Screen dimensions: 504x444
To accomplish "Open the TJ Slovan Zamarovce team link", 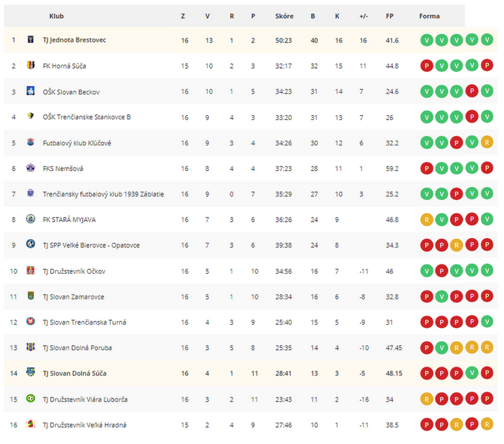I will [x=73, y=297].
